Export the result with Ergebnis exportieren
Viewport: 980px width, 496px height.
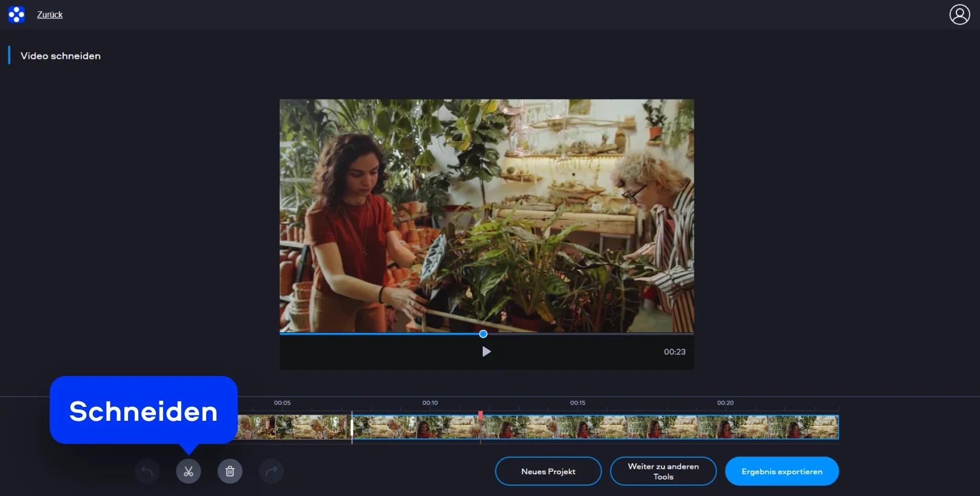782,471
